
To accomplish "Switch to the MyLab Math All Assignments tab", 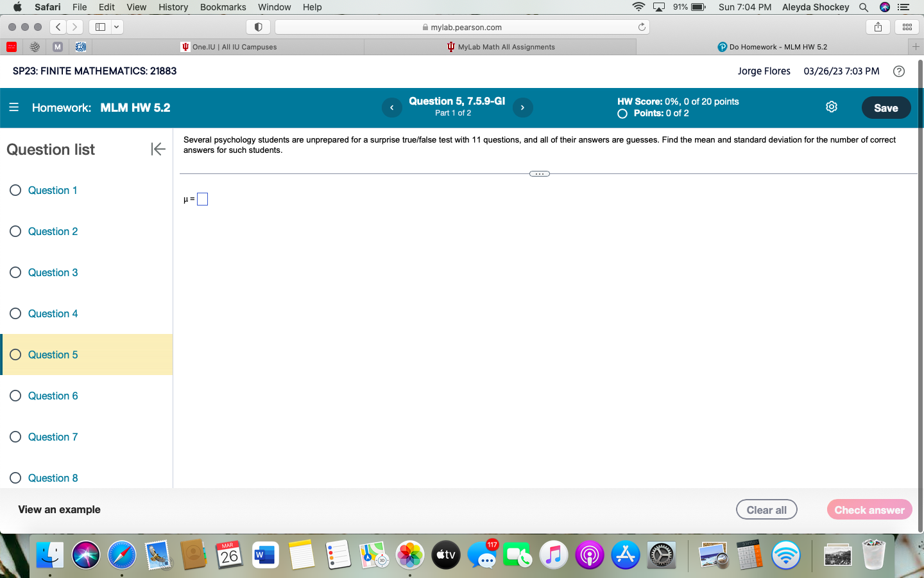I will coord(499,46).
